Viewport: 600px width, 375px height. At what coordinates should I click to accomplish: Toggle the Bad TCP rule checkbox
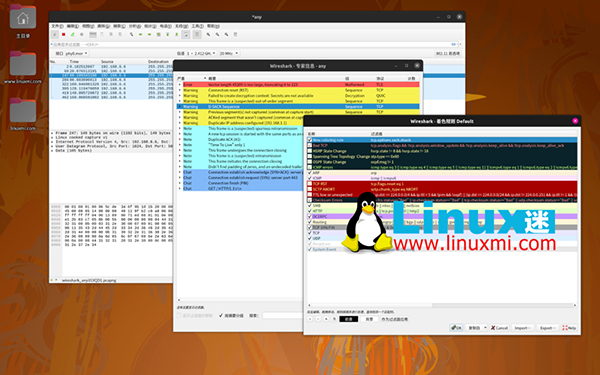coord(310,145)
